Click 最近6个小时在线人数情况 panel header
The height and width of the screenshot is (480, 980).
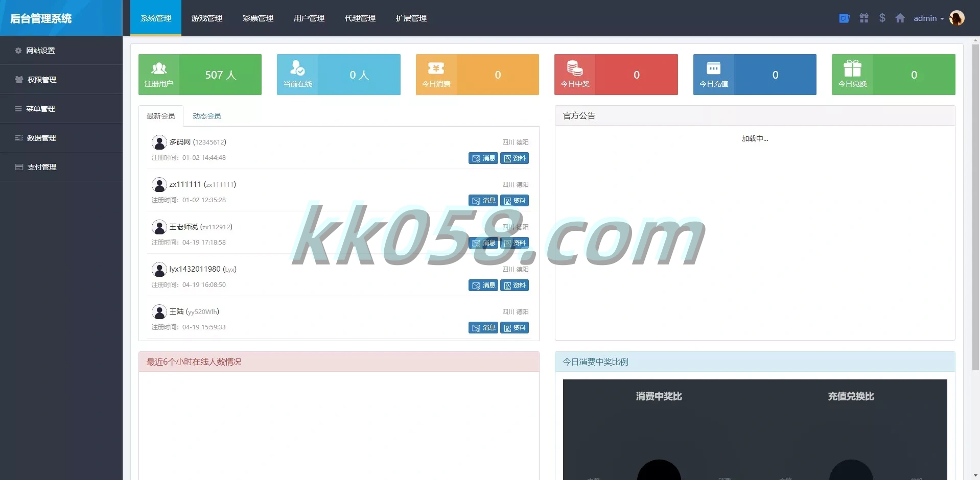[x=339, y=362]
